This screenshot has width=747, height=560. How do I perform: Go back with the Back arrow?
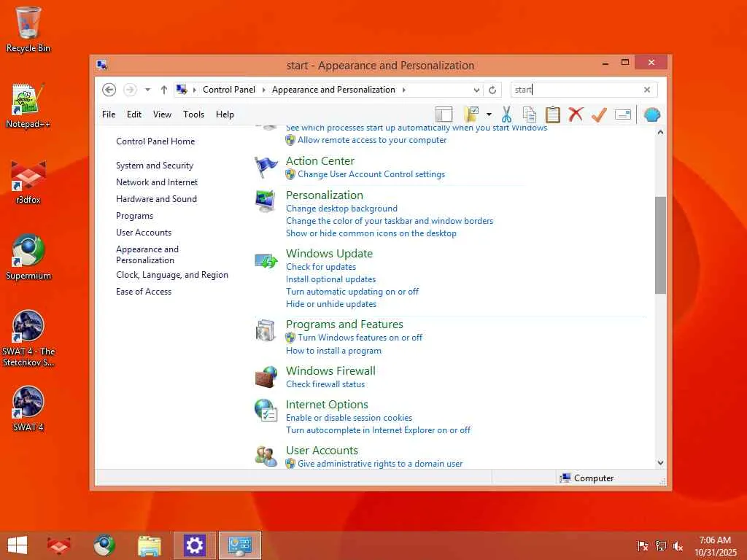coord(109,90)
